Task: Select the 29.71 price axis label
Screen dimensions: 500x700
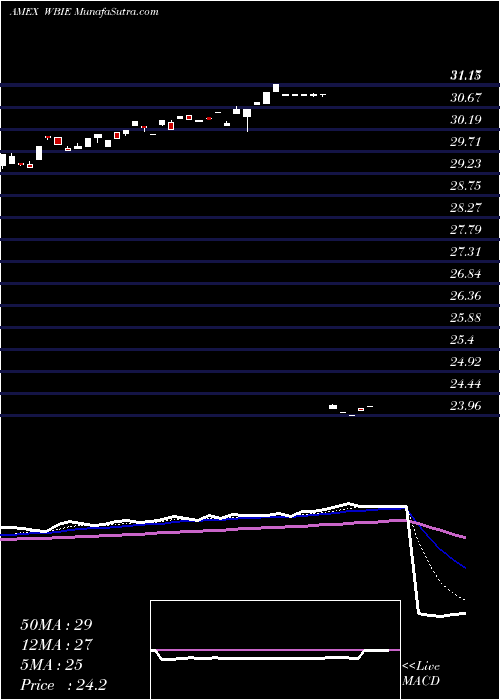Action: (x=466, y=142)
